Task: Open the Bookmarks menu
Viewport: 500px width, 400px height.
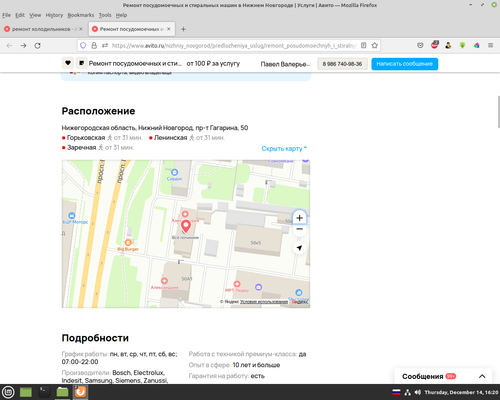Action: click(81, 15)
